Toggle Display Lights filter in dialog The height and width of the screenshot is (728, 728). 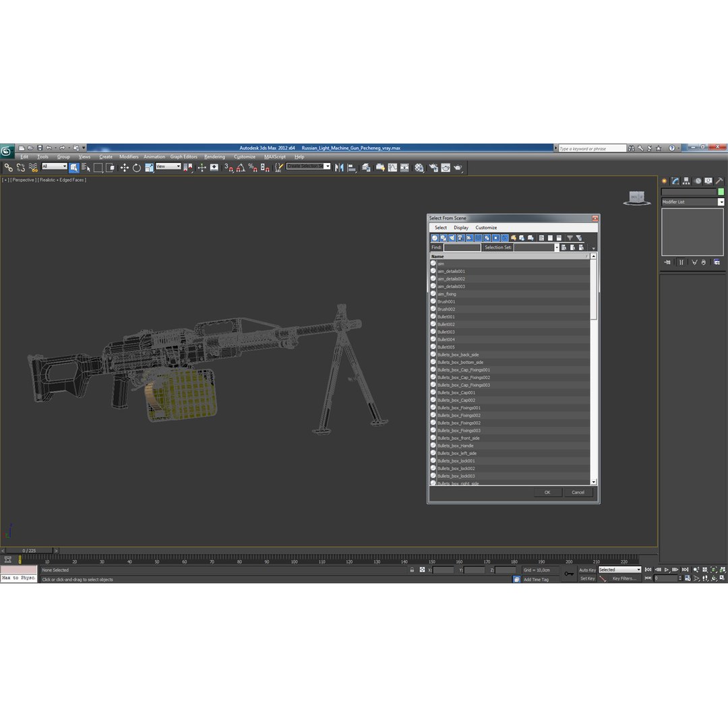[452, 238]
